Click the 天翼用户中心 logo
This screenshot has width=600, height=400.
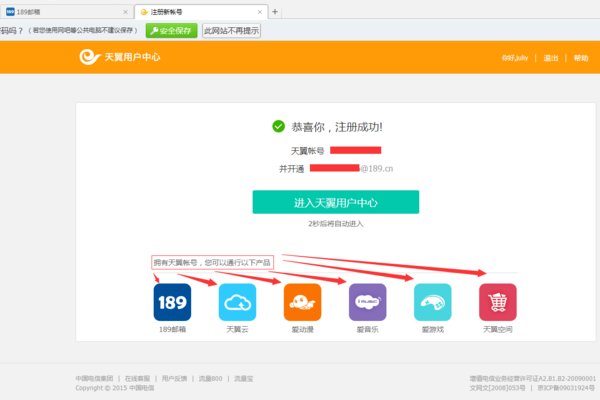click(x=120, y=57)
